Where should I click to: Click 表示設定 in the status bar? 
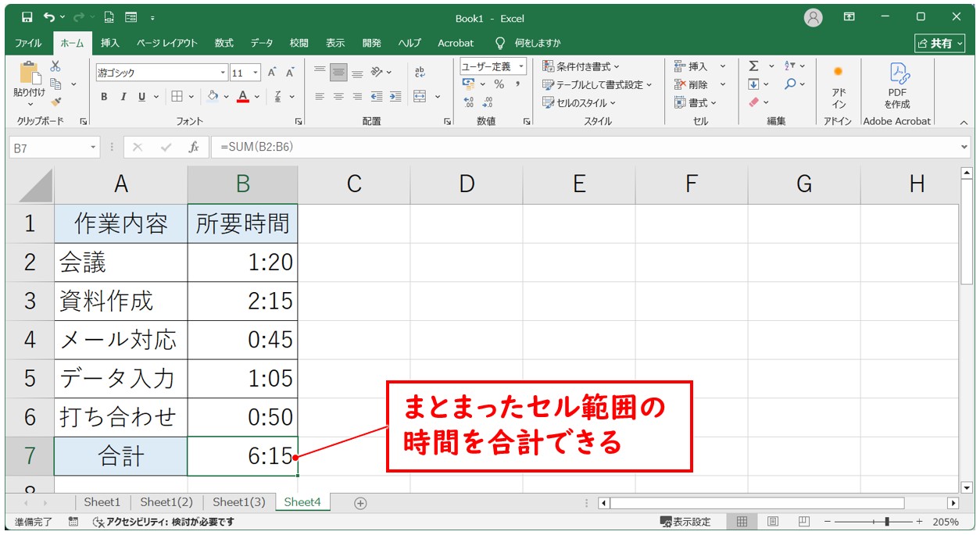[x=685, y=522]
